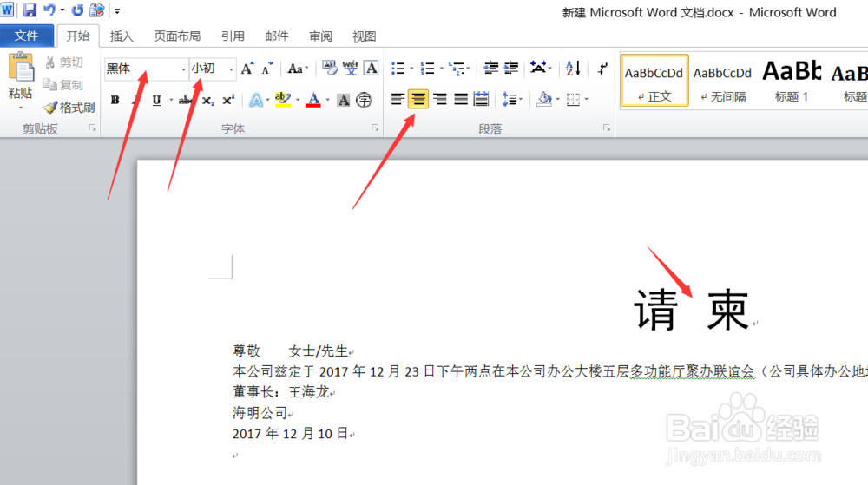The height and width of the screenshot is (485, 868).
Task: Expand the Paste options arrow below 粘贴
Action: 21,108
